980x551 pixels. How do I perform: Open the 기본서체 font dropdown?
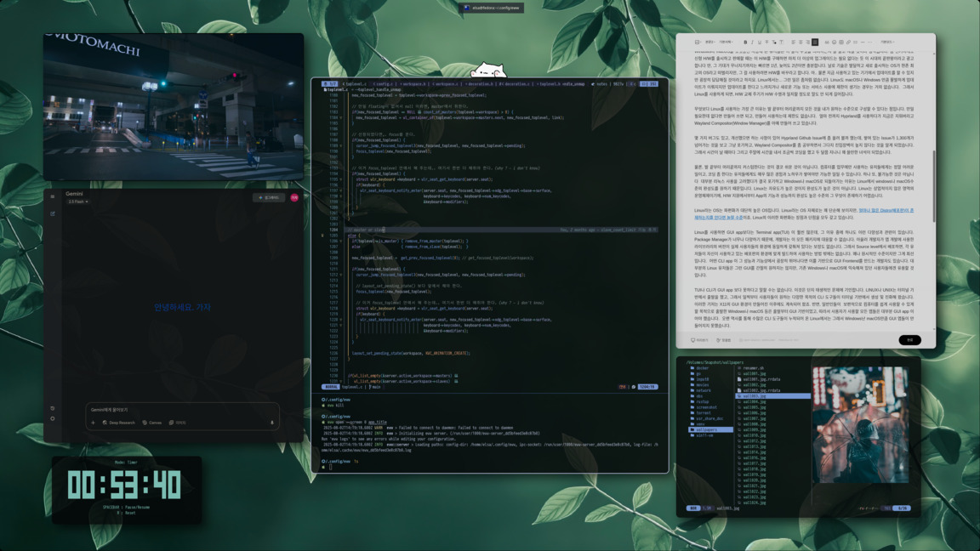(726, 43)
